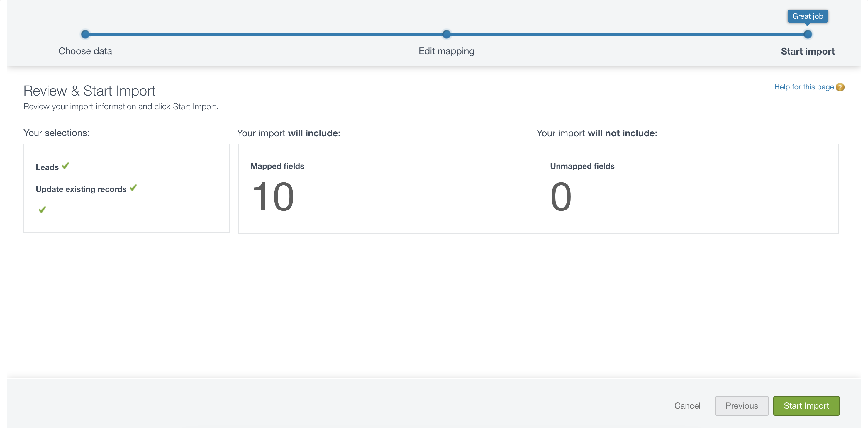Open Help for this page link
Image resolution: width=868 pixels, height=428 pixels.
804,87
